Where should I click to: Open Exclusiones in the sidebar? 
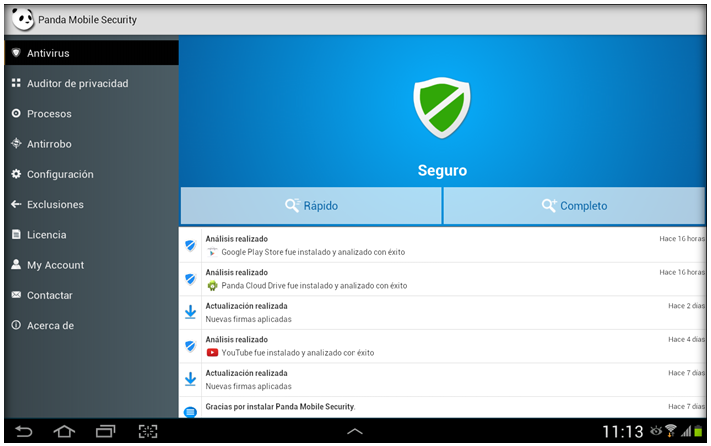click(x=92, y=204)
